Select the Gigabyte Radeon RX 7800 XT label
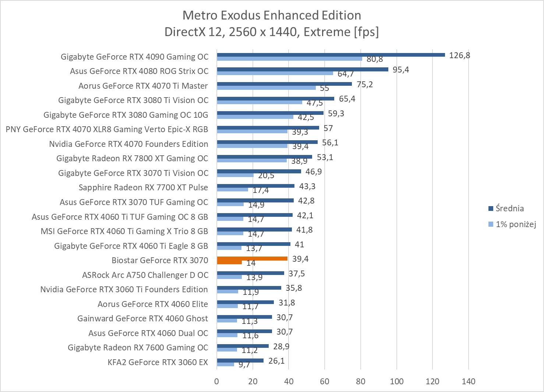The image size is (544, 392). pyautogui.click(x=132, y=158)
